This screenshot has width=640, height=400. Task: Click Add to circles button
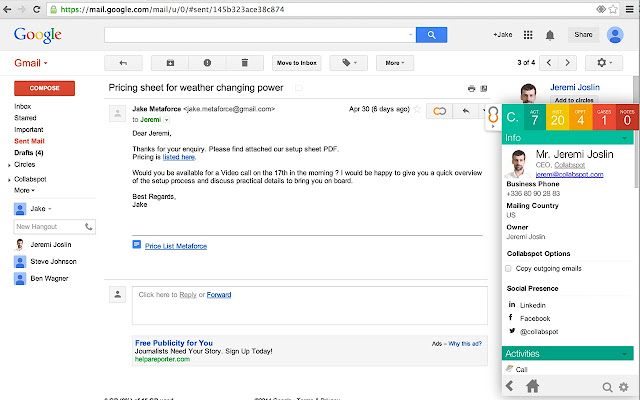click(x=574, y=100)
